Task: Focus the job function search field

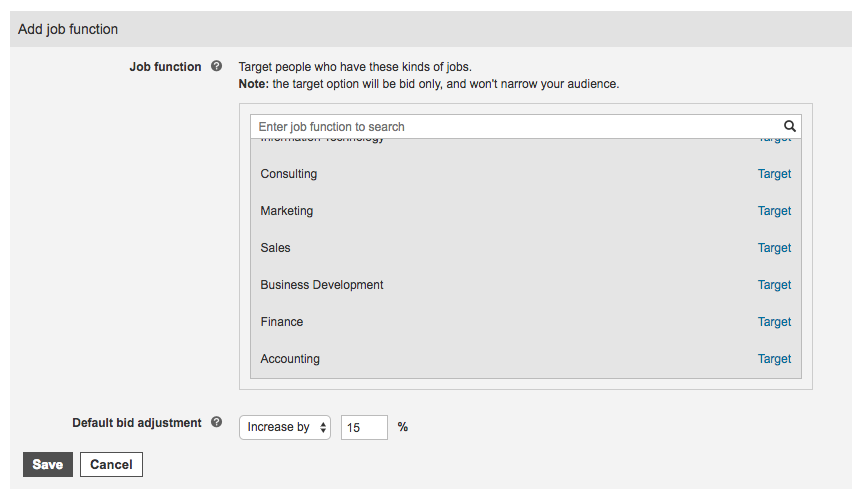Action: [515, 127]
